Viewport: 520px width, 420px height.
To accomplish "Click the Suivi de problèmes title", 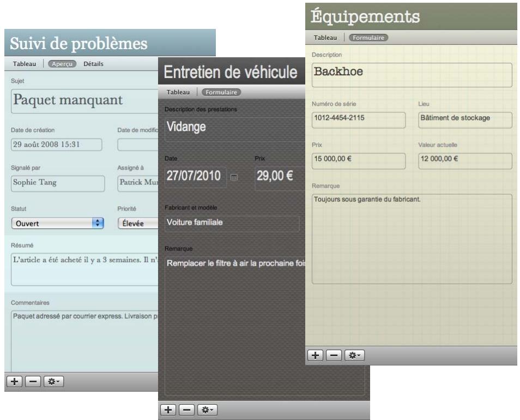I will (78, 44).
